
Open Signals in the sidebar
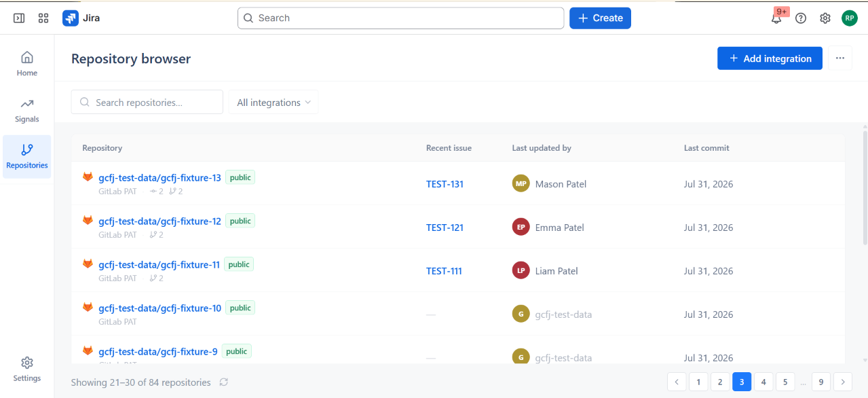tap(27, 110)
